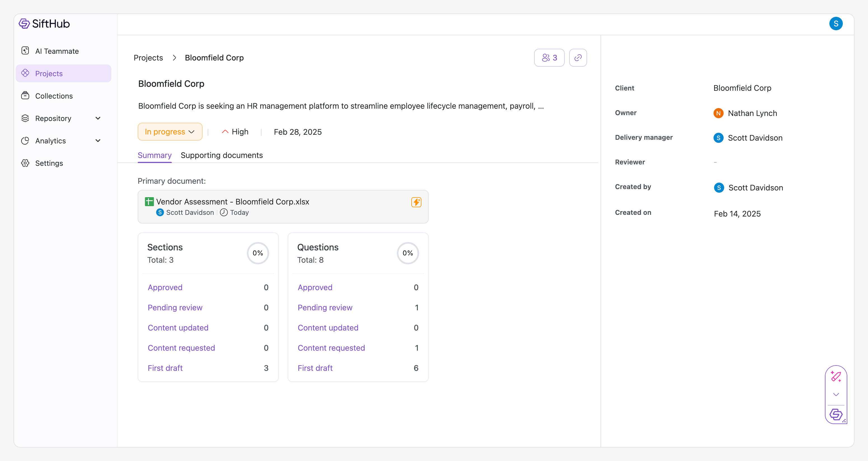Screen dimensions: 868x461
Task: Click the SiftHub logo
Action: [x=44, y=24]
